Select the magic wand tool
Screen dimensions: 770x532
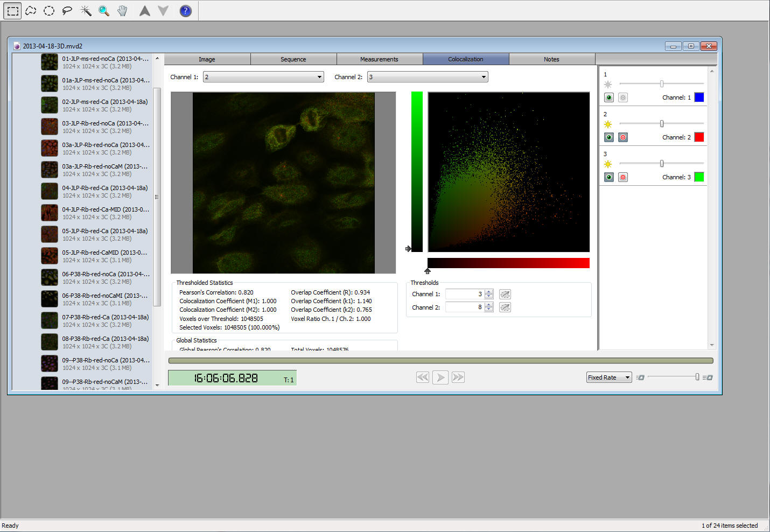pyautogui.click(x=86, y=11)
